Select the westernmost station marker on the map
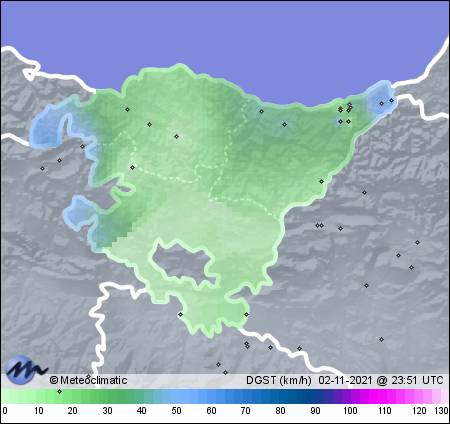The image size is (450, 424). tap(42, 168)
